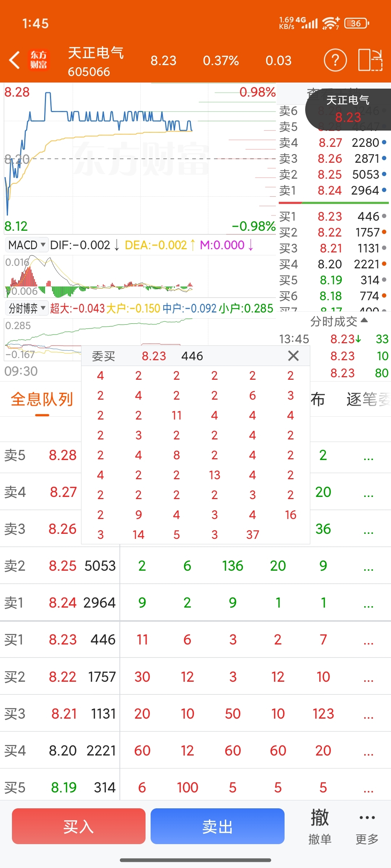Viewport: 391px width, 868px height.
Task: Tap the 4G signal bars icon
Action: 307,23
